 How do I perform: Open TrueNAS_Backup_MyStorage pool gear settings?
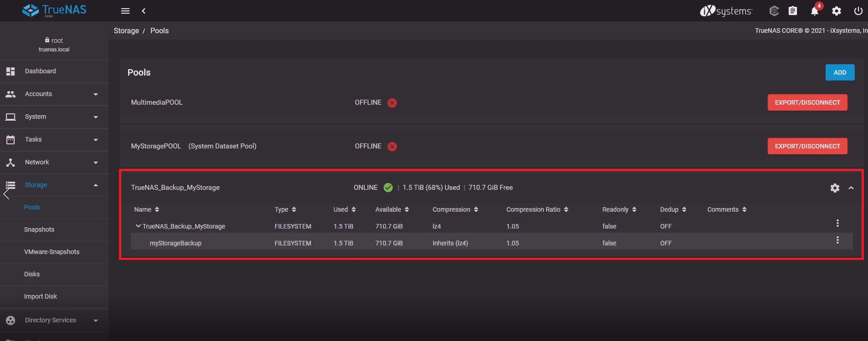coord(835,188)
